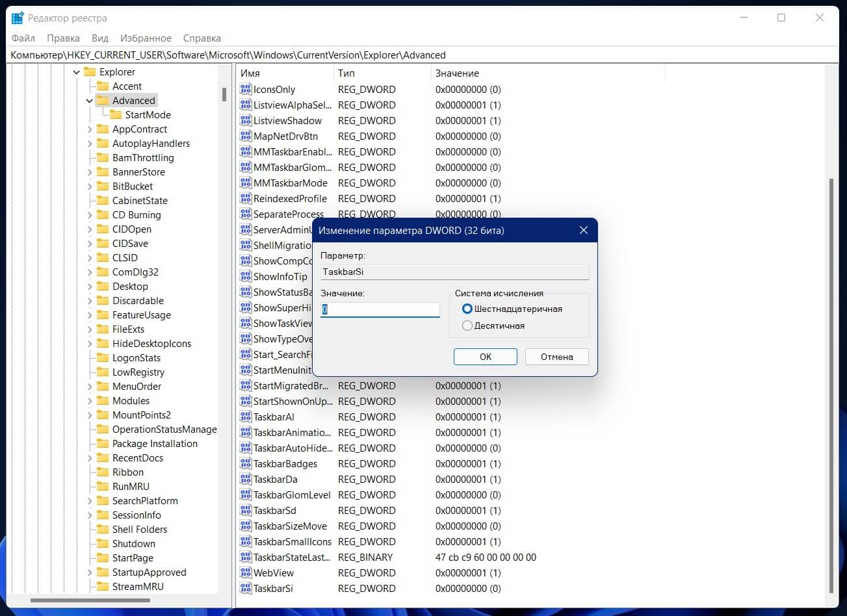Collapse the Explorer tree node
The image size is (847, 616).
(x=76, y=72)
